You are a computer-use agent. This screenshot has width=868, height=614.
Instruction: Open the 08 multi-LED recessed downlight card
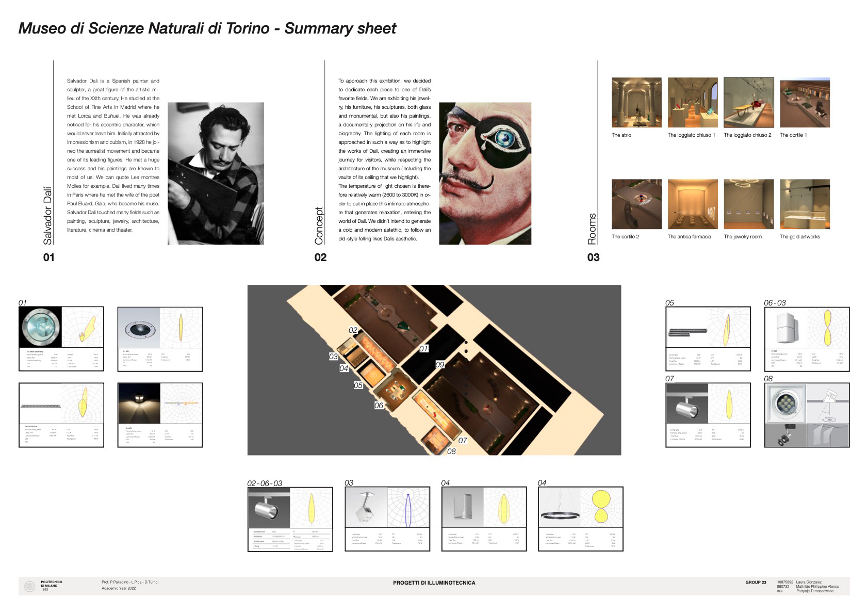(807, 415)
